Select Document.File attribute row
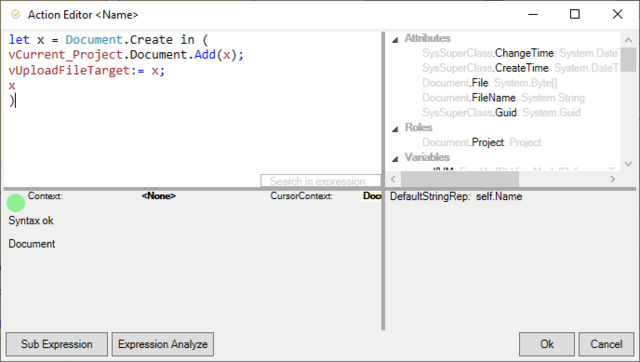 coord(489,83)
